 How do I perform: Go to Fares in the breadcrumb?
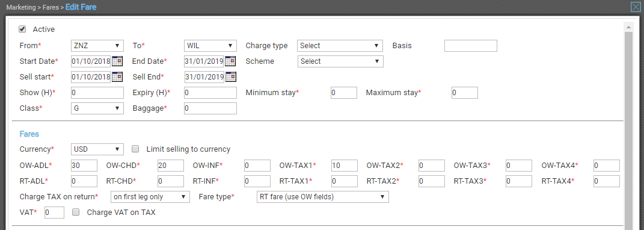51,7
